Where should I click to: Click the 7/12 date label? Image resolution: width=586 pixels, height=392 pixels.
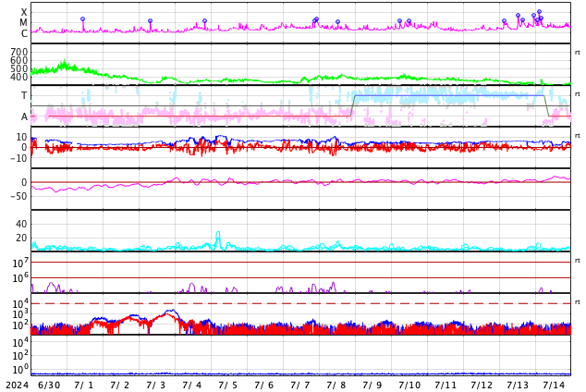click(482, 385)
